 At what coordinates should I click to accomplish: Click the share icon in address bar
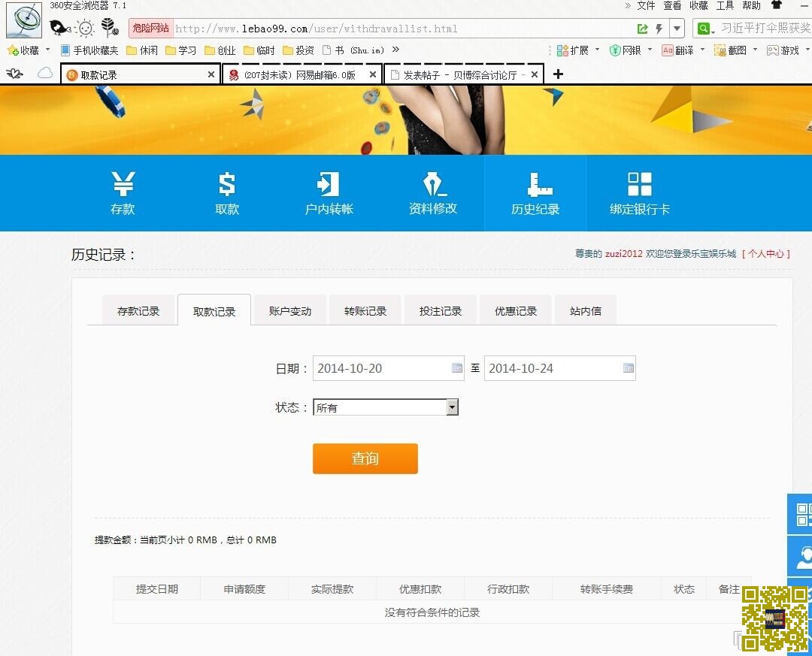[x=642, y=29]
